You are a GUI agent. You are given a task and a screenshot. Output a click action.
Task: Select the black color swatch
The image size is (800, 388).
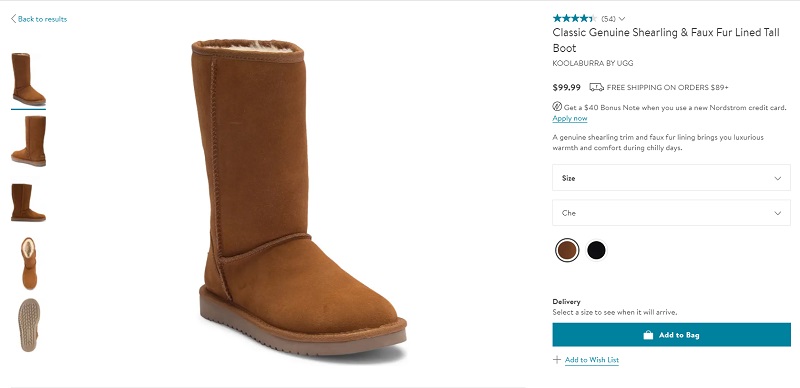596,250
